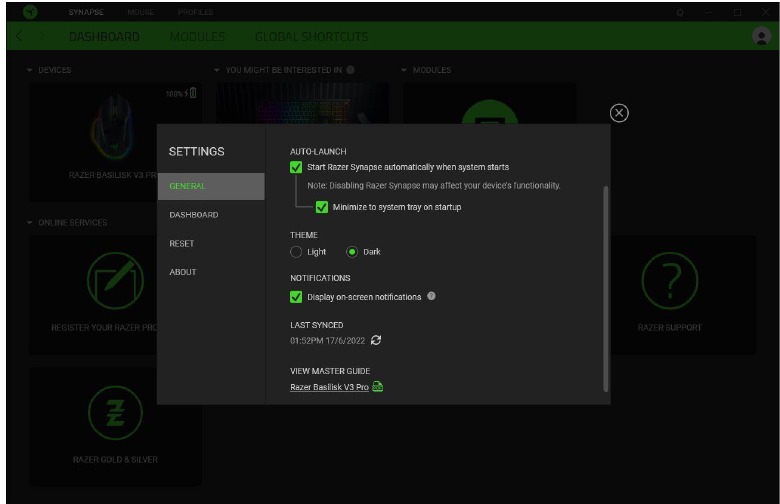Open the green module icon under Modules

490,112
